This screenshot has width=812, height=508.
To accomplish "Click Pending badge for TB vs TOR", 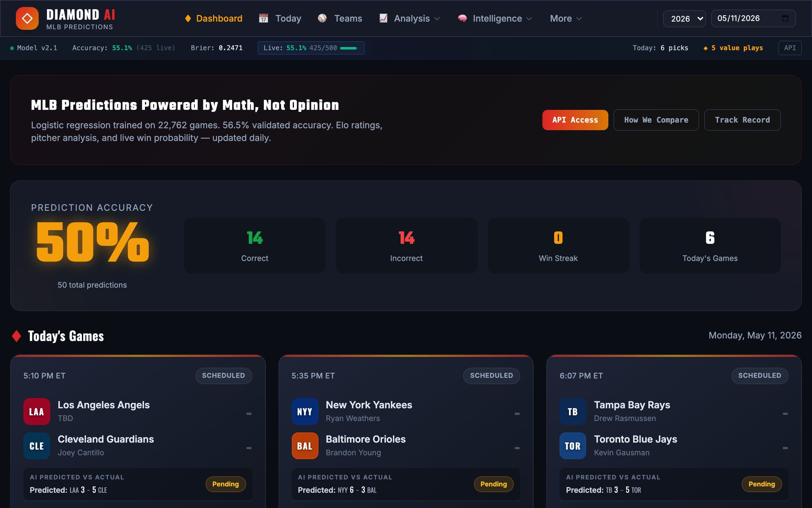I will 762,484.
